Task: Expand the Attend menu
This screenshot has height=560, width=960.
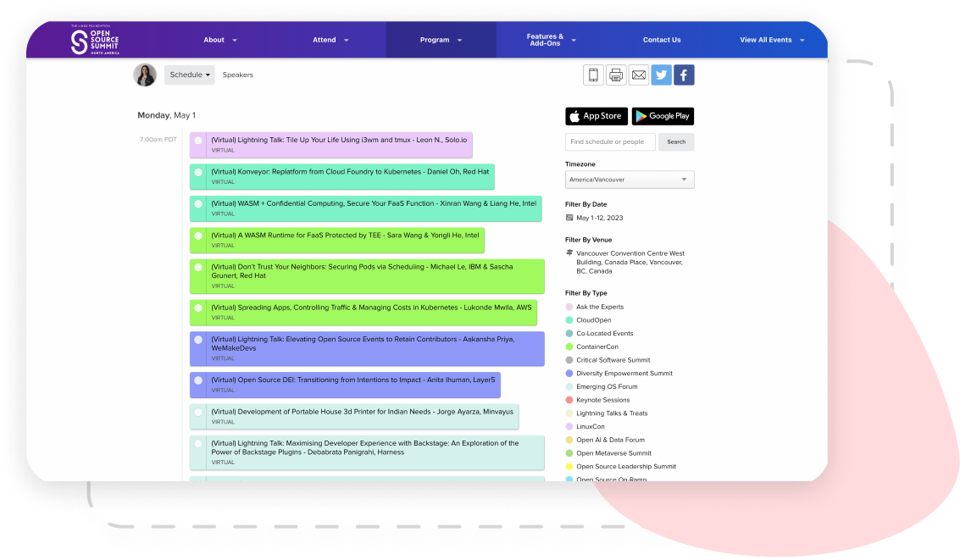Action: click(x=330, y=40)
